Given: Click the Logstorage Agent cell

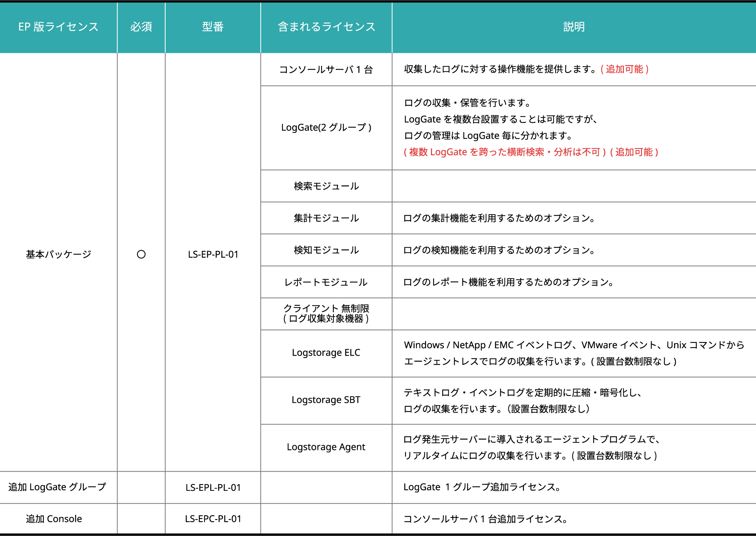Looking at the screenshot, I should coord(326,447).
